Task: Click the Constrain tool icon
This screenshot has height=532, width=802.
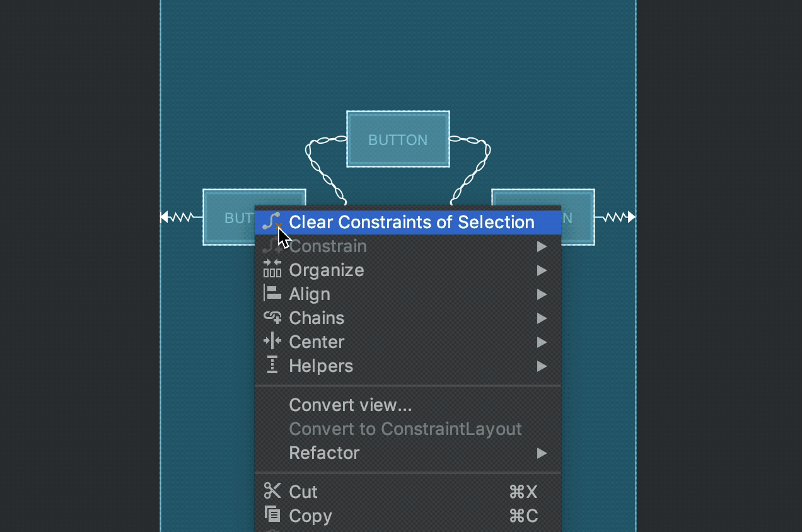Action: coord(272,246)
